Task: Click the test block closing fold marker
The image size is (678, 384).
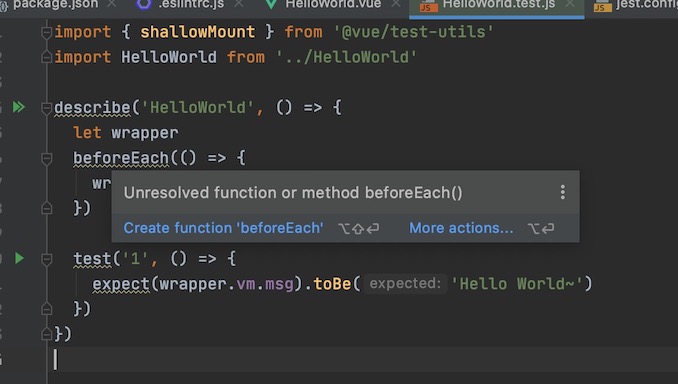Action: click(x=46, y=309)
